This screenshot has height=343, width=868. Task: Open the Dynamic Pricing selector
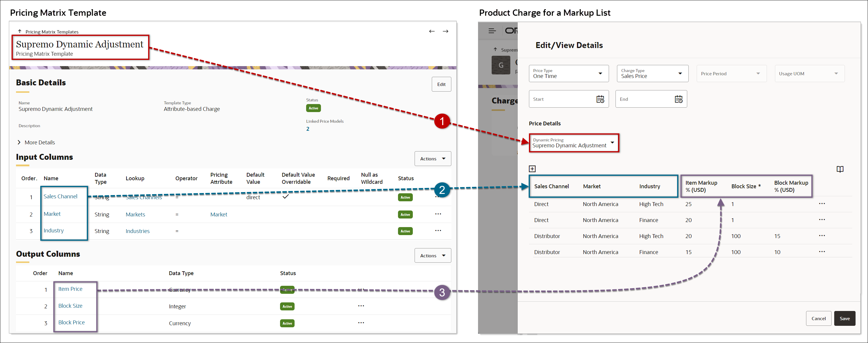612,143
